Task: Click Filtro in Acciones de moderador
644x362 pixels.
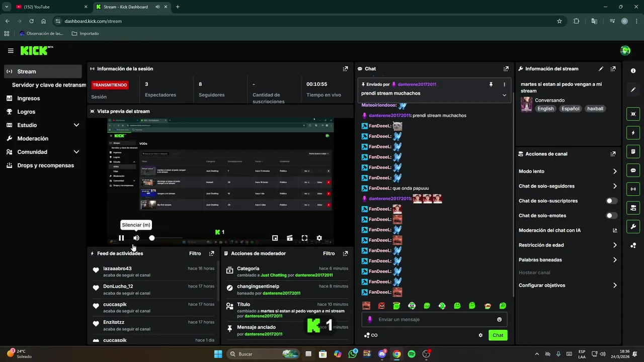Action: 329,254
